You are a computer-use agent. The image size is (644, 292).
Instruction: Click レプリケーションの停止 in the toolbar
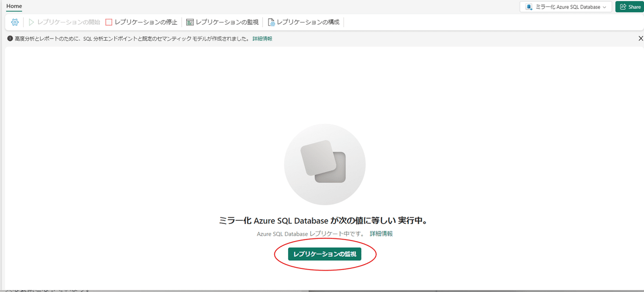(141, 23)
